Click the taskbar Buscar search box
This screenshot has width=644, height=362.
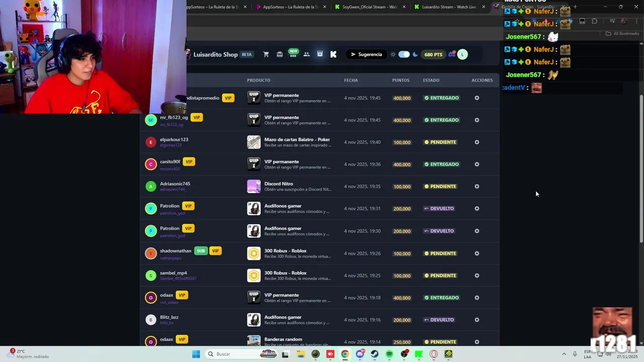pos(242,354)
